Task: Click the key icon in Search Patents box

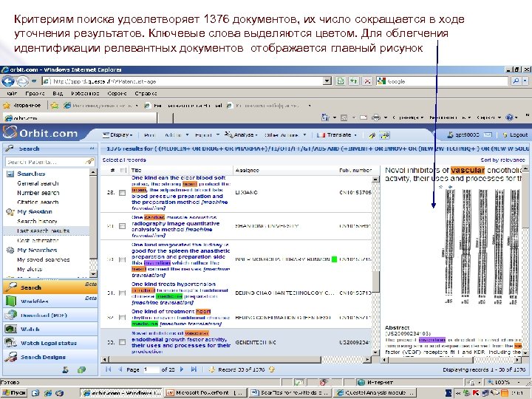Action: click(89, 162)
